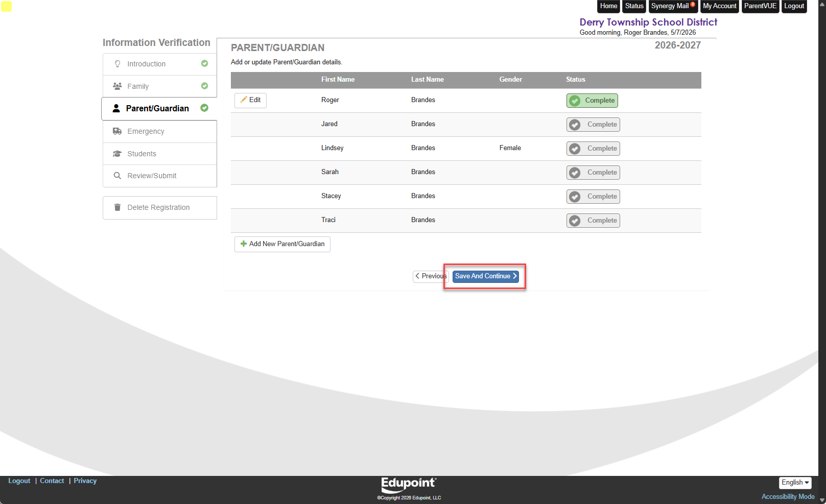The width and height of the screenshot is (826, 504).
Task: Click Stacey's Complete status button
Action: pos(593,197)
